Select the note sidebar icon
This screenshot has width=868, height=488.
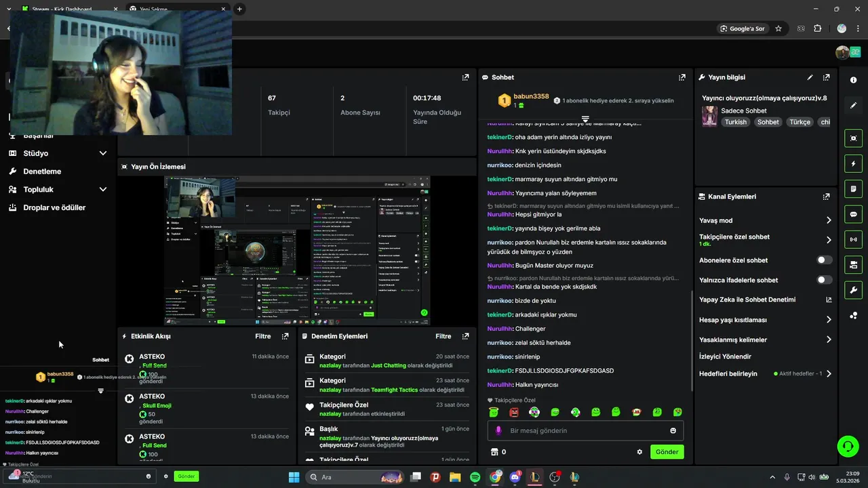853,188
